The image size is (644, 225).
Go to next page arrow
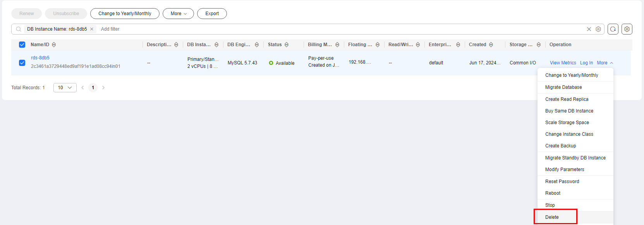103,88
